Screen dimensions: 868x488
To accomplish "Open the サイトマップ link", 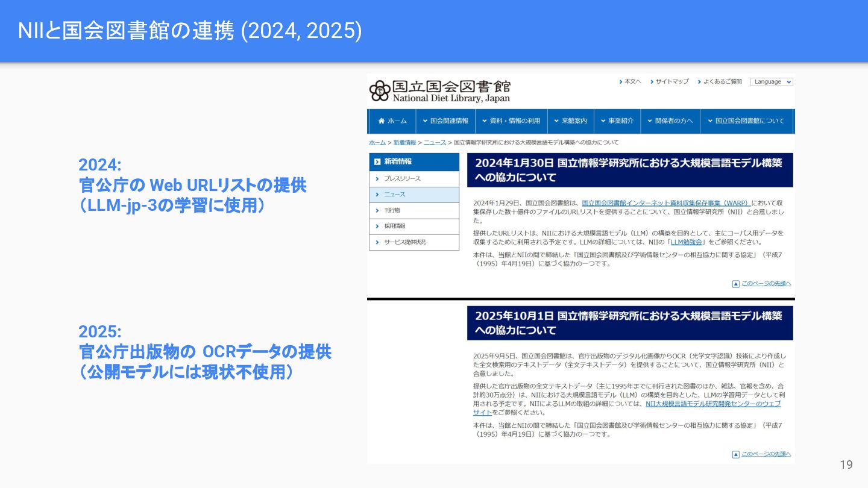I will pos(669,82).
